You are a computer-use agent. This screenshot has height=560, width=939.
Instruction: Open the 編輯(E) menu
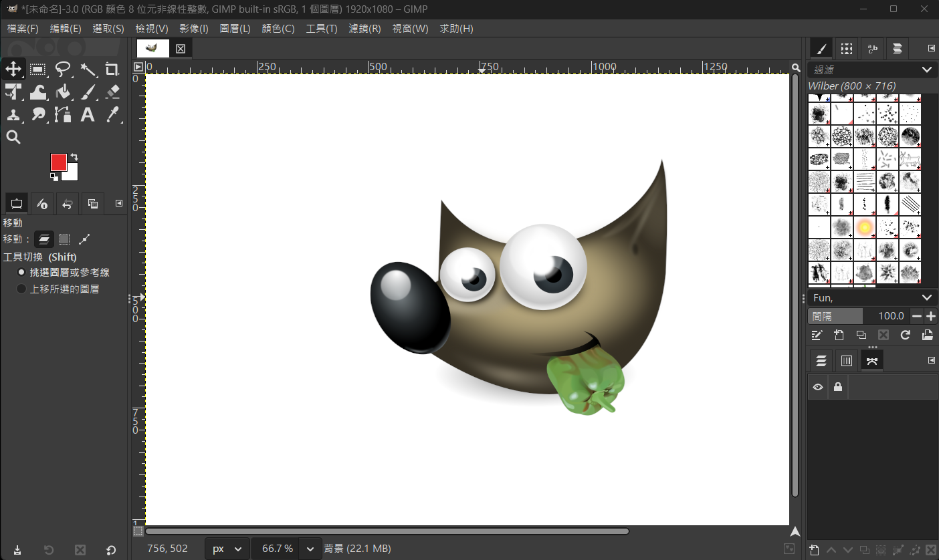(x=66, y=29)
